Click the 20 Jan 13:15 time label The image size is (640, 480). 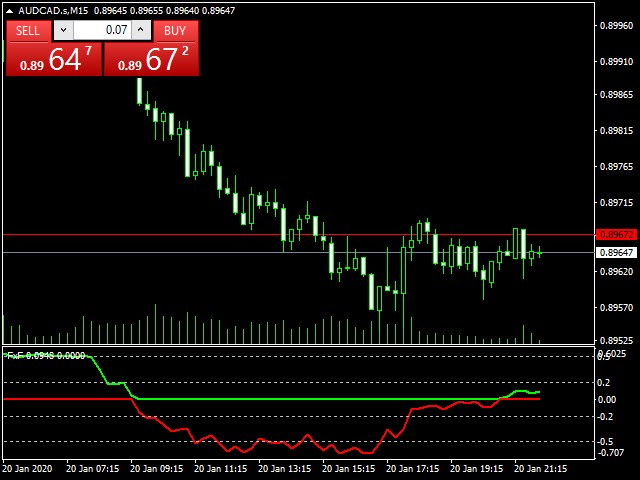(287, 468)
